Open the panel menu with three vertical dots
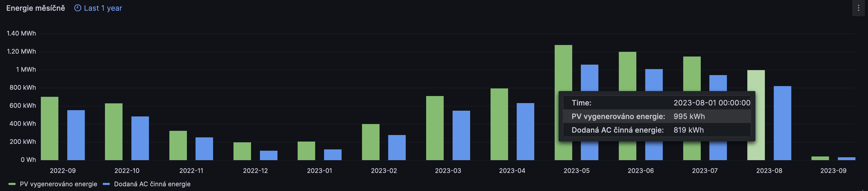868x191 pixels. tap(858, 8)
